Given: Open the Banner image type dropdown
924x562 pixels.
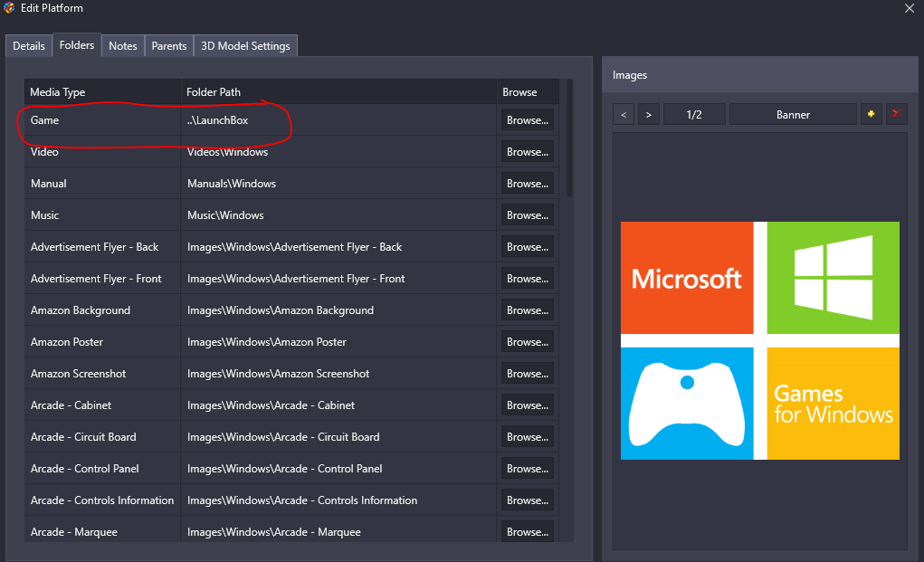Looking at the screenshot, I should click(x=793, y=114).
